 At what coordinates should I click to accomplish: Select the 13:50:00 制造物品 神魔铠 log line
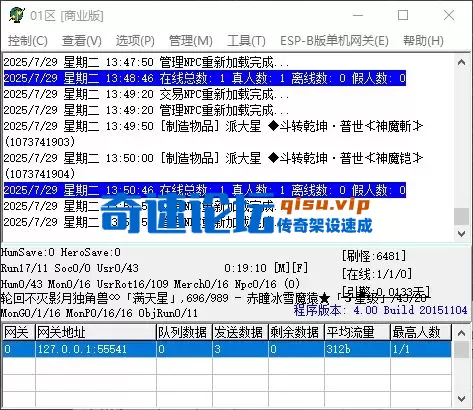(213, 158)
